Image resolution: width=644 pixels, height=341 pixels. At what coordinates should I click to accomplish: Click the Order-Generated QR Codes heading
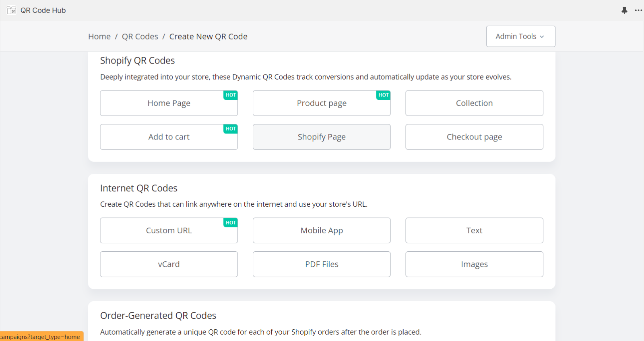pyautogui.click(x=158, y=316)
